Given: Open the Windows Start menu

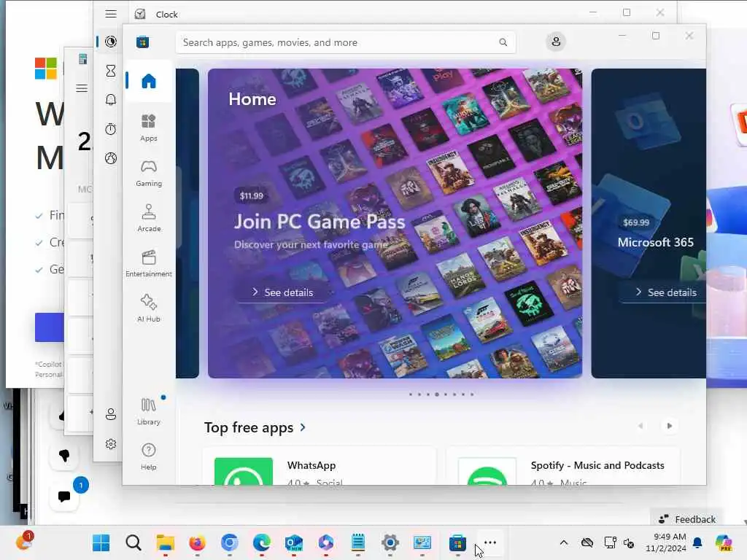Looking at the screenshot, I should [x=101, y=542].
